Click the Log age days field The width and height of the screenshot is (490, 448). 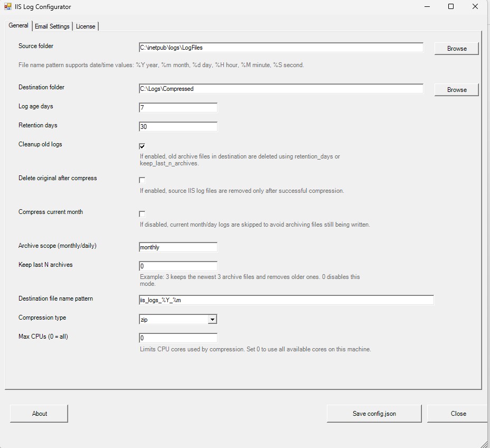coord(178,108)
